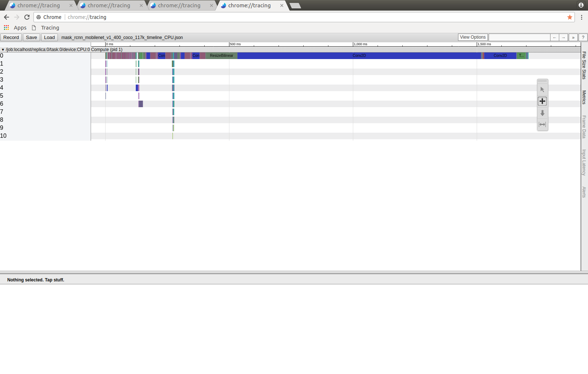The width and height of the screenshot is (588, 374).
Task: Select the teal slice in row 1
Action: pos(173,64)
